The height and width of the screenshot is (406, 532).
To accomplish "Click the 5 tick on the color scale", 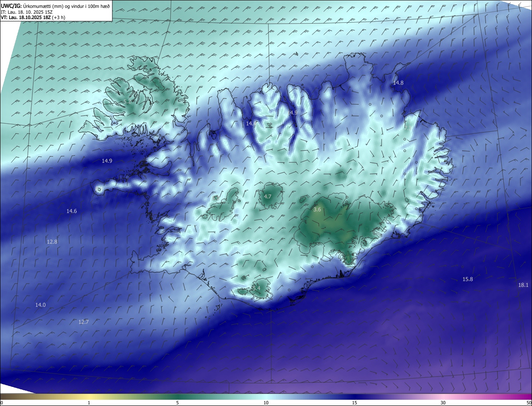I will (177, 403).
